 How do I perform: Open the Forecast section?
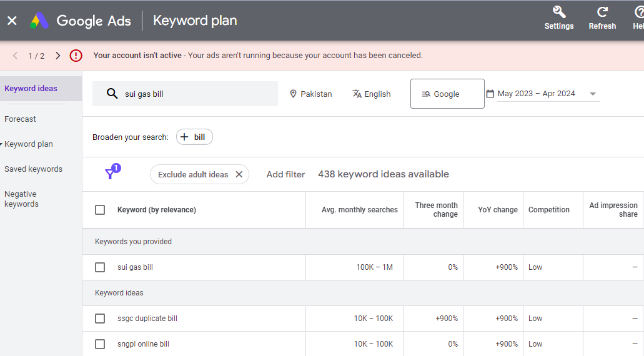tap(21, 119)
